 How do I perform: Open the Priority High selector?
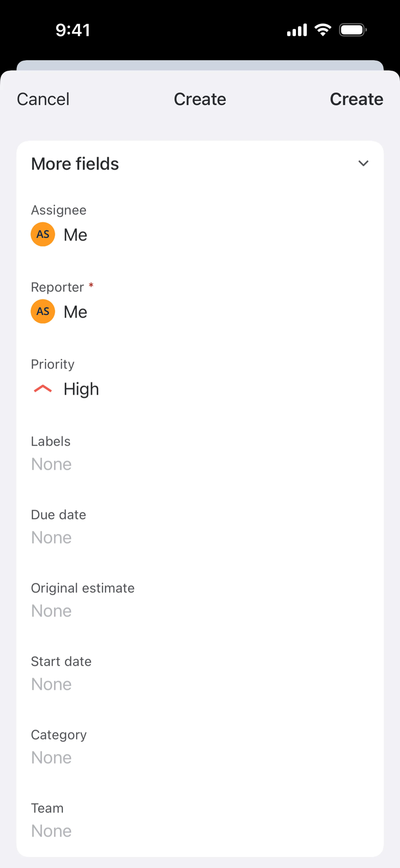(81, 389)
